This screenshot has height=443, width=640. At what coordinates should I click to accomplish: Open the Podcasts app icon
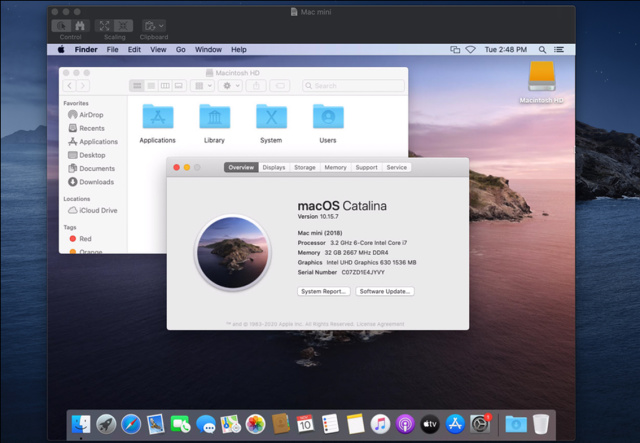(405, 424)
